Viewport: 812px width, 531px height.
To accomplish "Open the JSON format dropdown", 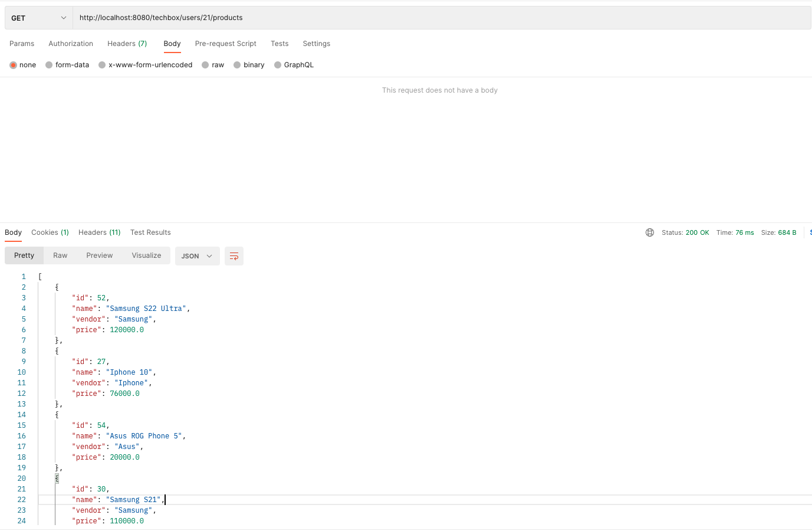I will (x=198, y=256).
